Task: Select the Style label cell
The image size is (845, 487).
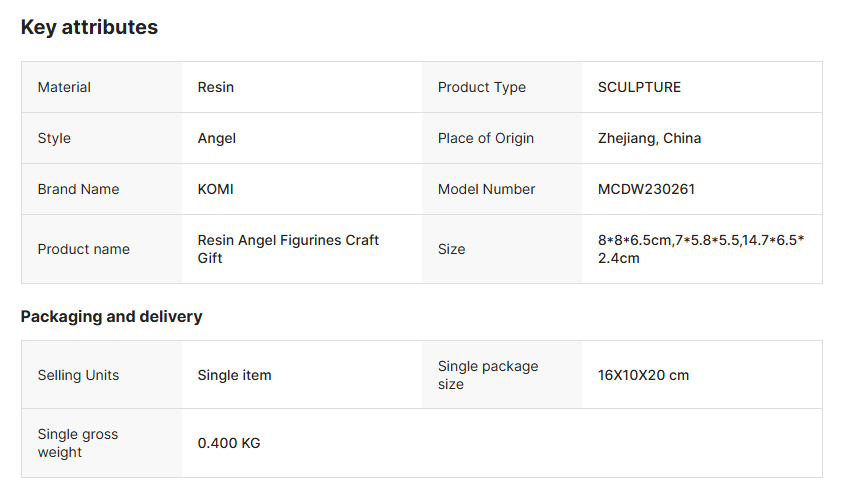Action: 101,138
